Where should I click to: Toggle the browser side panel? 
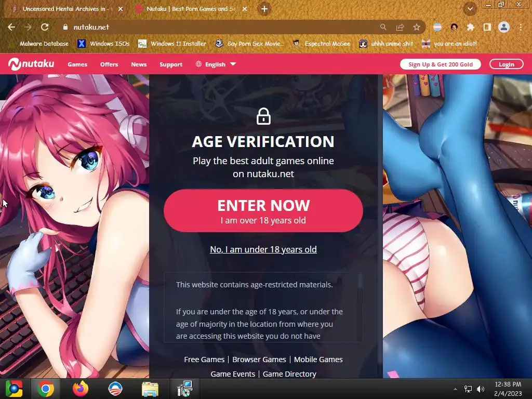click(487, 27)
